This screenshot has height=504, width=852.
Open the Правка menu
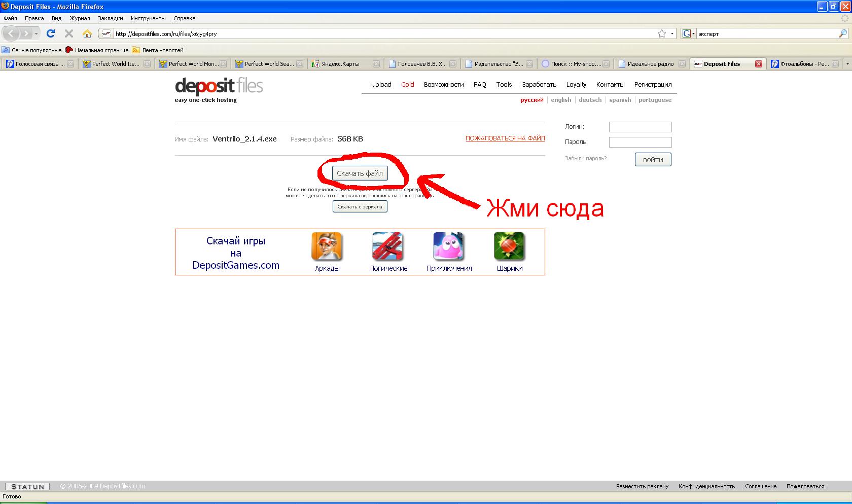(x=34, y=18)
